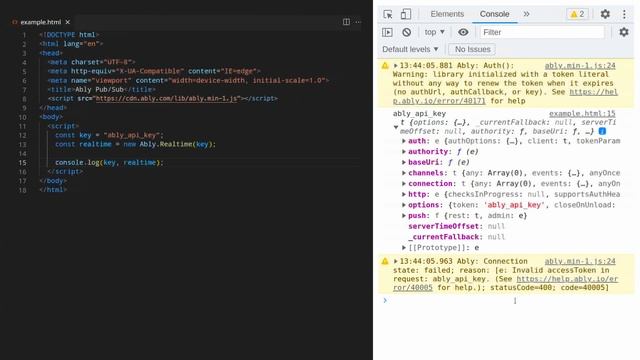This screenshot has height=360, width=640.
Task: Expand the channels property
Action: point(404,173)
